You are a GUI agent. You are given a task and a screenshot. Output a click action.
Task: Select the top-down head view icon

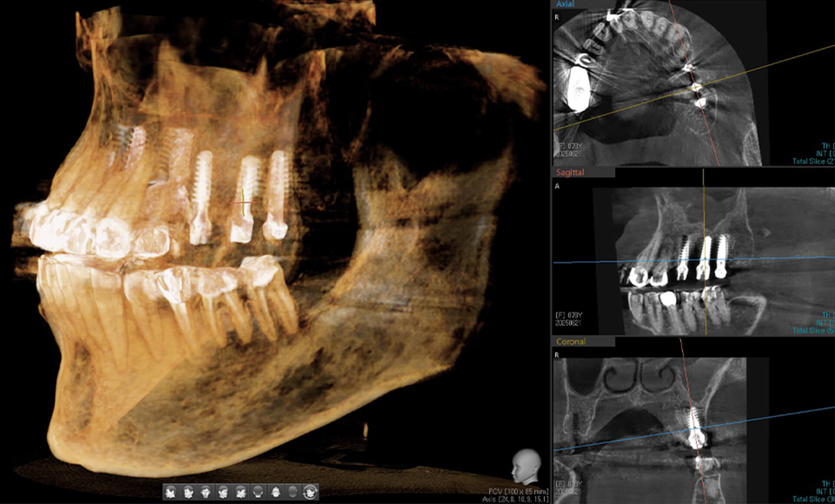(293, 492)
